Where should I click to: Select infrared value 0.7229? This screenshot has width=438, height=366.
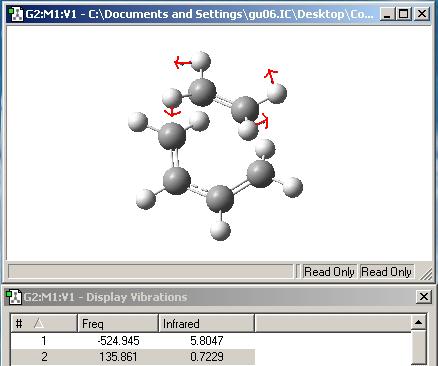(x=207, y=357)
